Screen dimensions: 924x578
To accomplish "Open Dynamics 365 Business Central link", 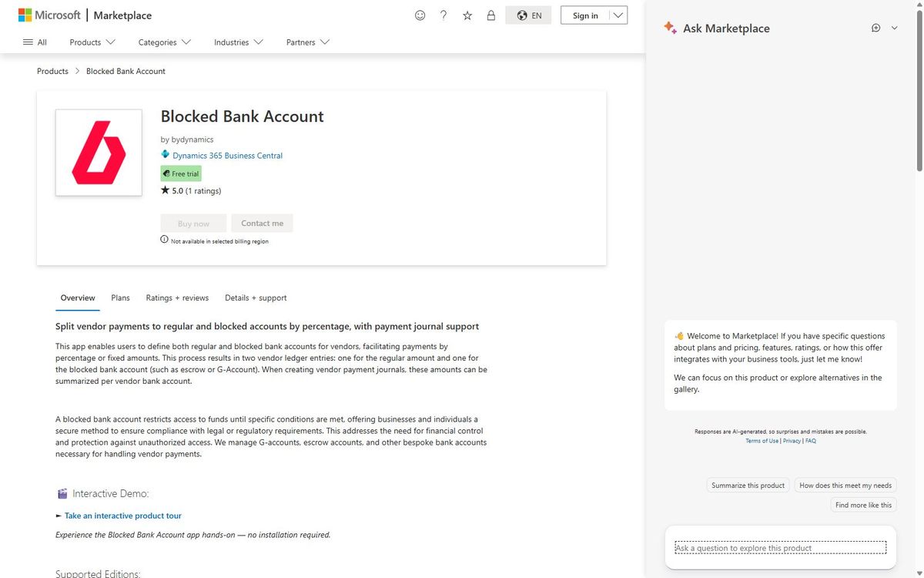I will pyautogui.click(x=227, y=156).
